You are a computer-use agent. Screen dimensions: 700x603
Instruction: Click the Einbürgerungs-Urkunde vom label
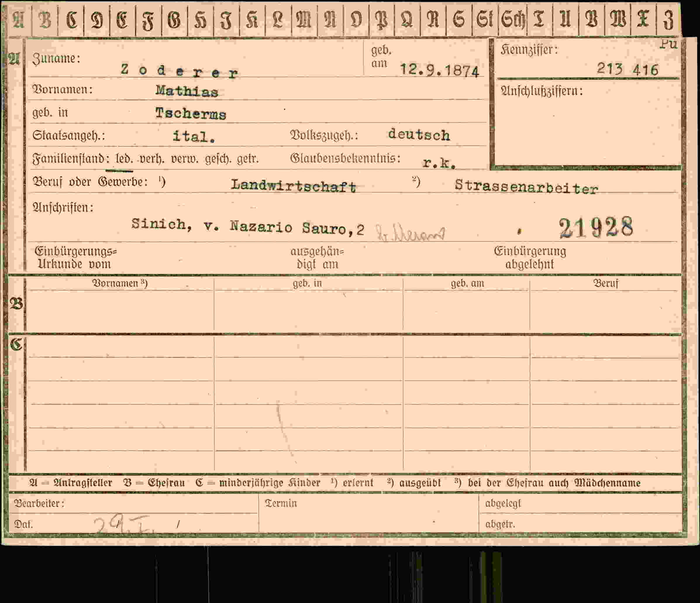click(76, 258)
